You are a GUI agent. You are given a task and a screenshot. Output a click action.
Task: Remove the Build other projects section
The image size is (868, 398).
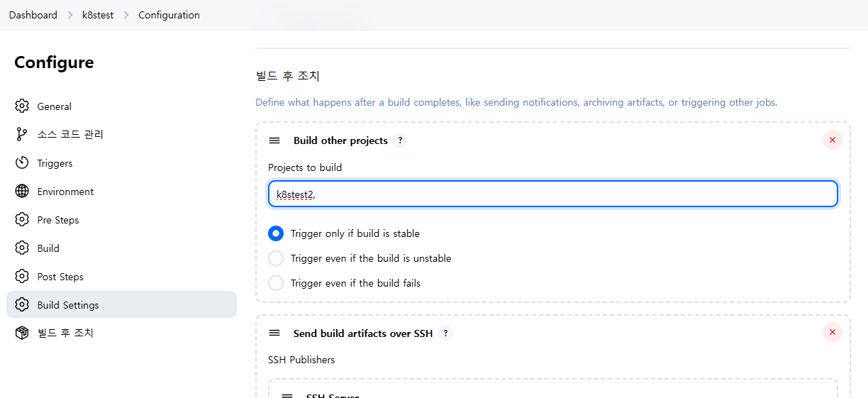[x=832, y=140]
